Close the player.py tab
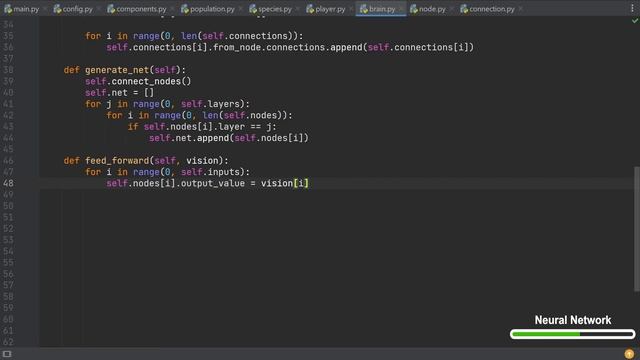 (351, 9)
